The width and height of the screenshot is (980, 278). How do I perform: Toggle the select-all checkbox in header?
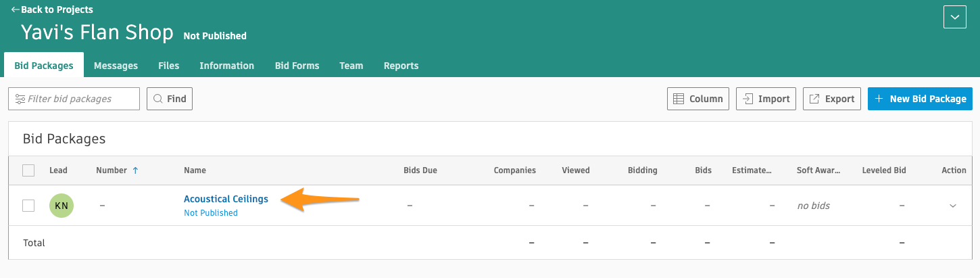[28, 170]
